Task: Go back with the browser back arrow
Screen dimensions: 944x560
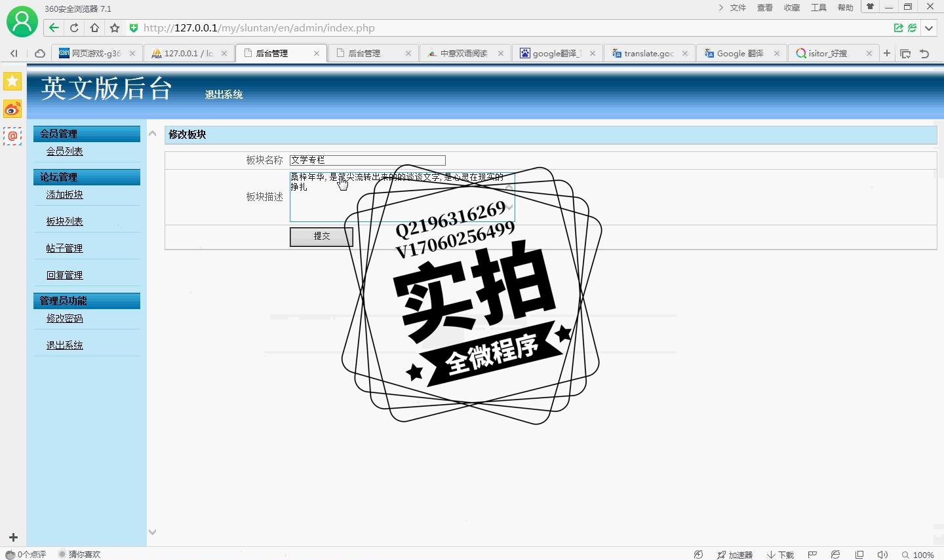Action: coord(54,28)
